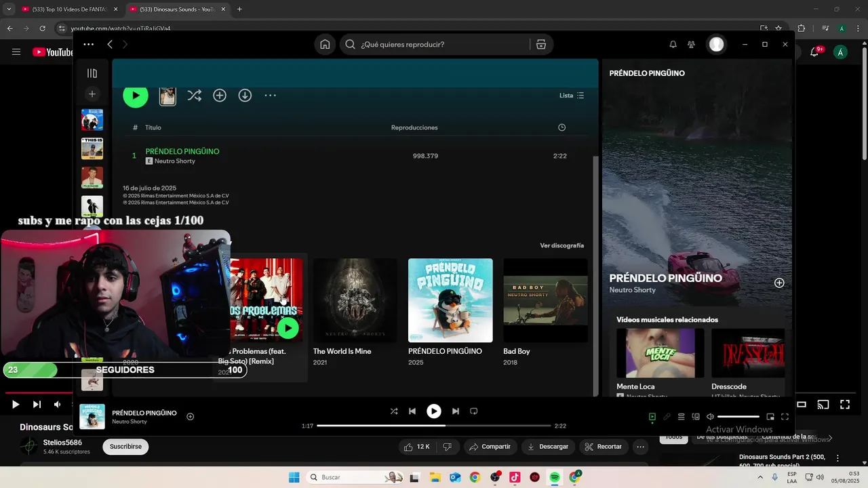Save album to library plus icon
The width and height of the screenshot is (868, 488).
(220, 96)
